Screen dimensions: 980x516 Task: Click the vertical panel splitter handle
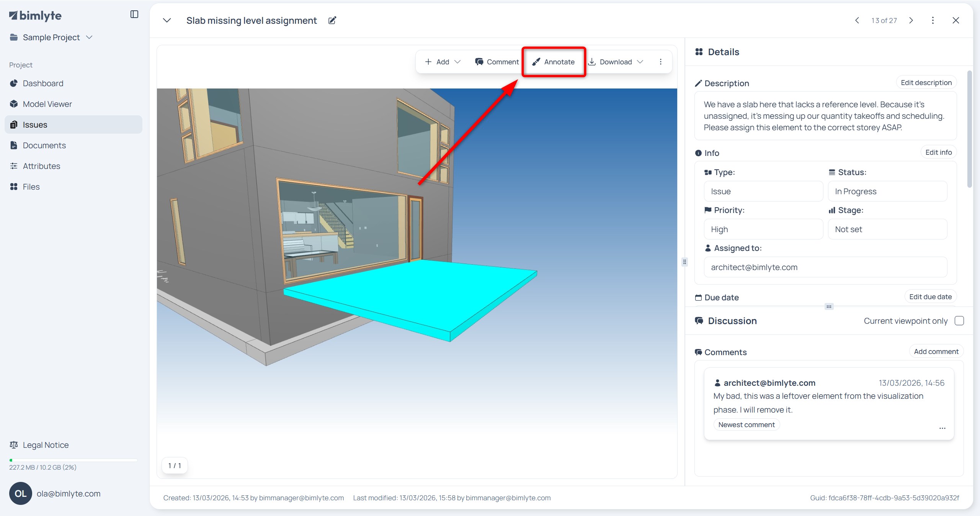[684, 262]
